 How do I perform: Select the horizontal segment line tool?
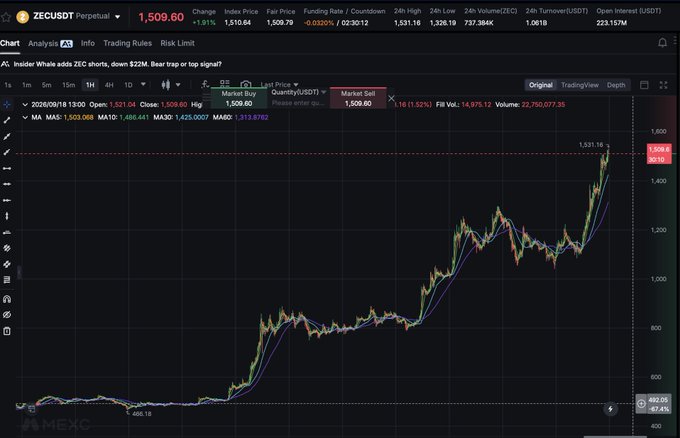7,168
